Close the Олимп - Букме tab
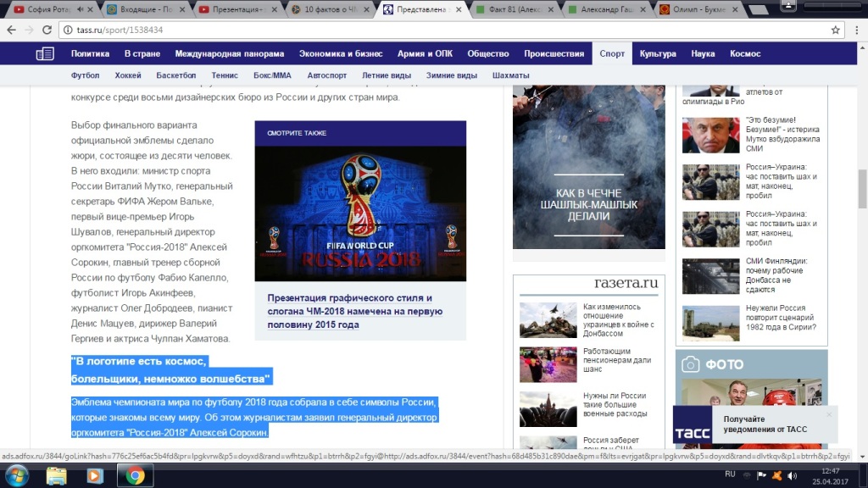Screen dimensions: 868x488 click(x=735, y=9)
